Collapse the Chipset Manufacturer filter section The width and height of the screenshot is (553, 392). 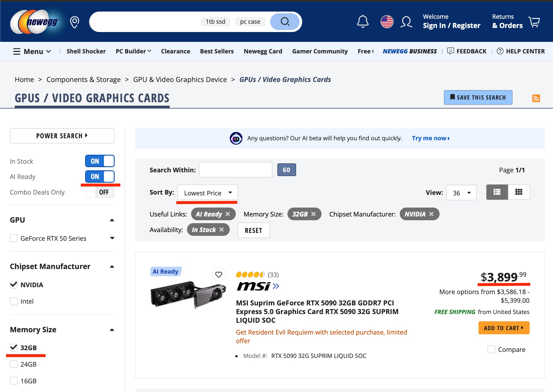pos(112,266)
